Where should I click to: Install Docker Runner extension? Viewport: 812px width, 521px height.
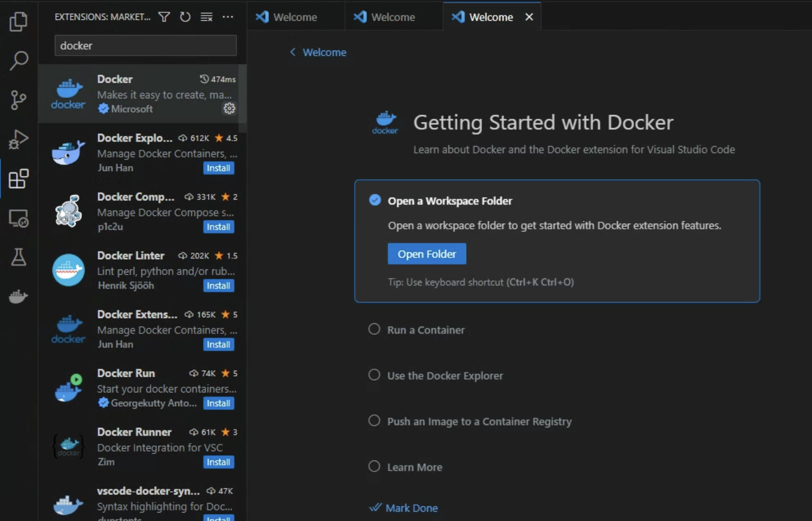(218, 462)
